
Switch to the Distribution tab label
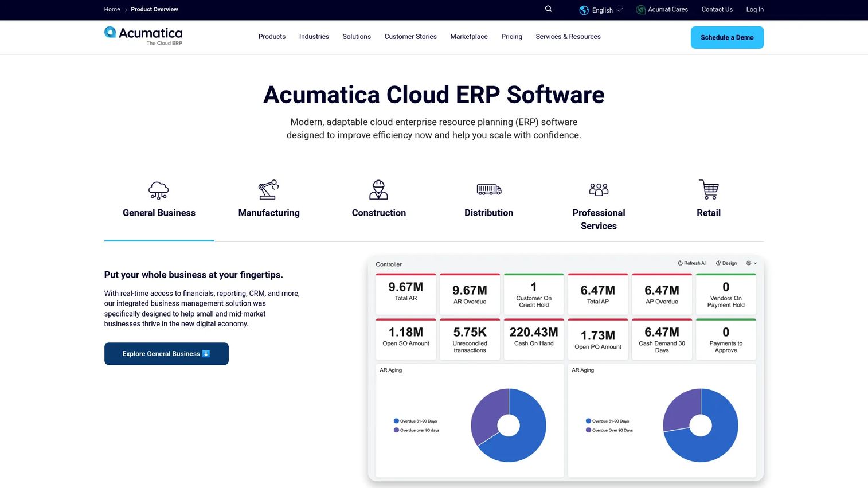click(489, 213)
